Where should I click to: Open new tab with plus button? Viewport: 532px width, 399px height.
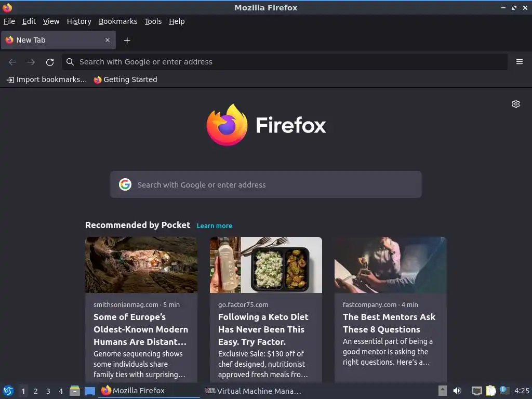pyautogui.click(x=127, y=41)
